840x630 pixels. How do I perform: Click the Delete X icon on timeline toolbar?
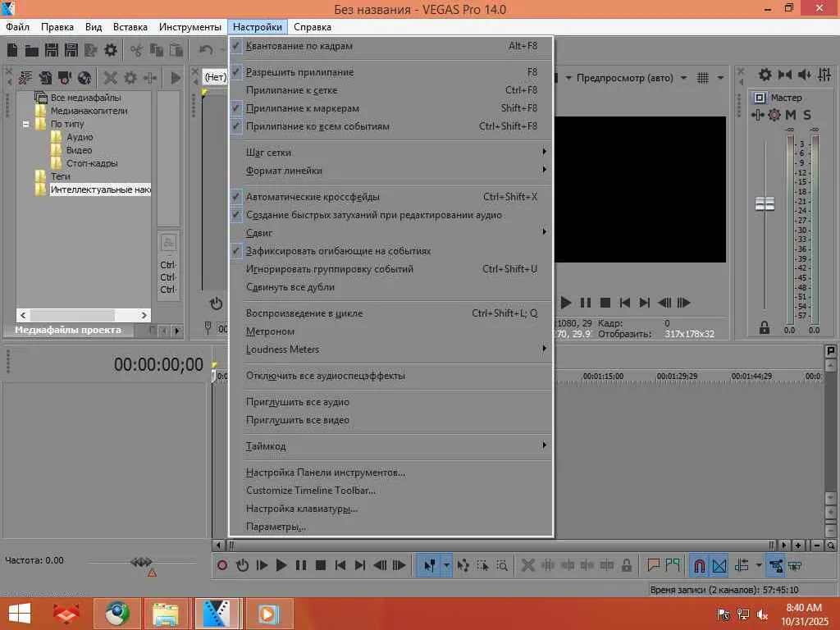(527, 565)
